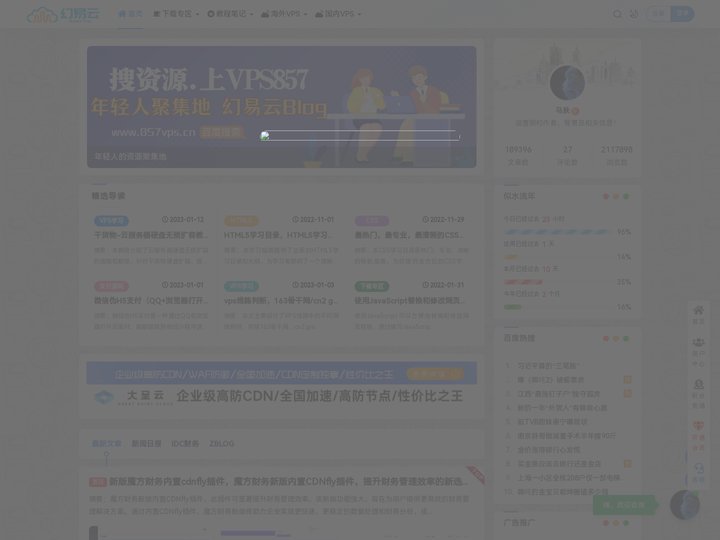The image size is (720, 540).
Task: Open the 新版魔方财务内置cdnfly插件 article
Action: (288, 481)
